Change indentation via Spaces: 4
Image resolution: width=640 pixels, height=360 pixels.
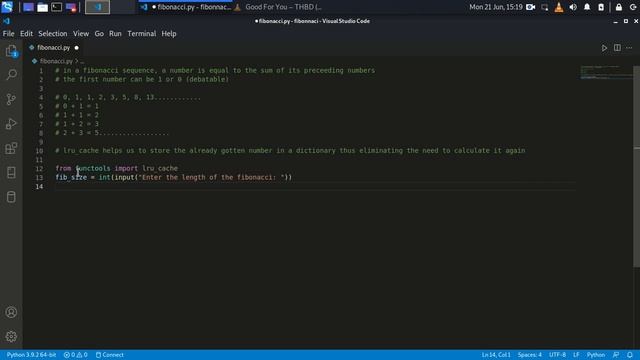point(530,355)
